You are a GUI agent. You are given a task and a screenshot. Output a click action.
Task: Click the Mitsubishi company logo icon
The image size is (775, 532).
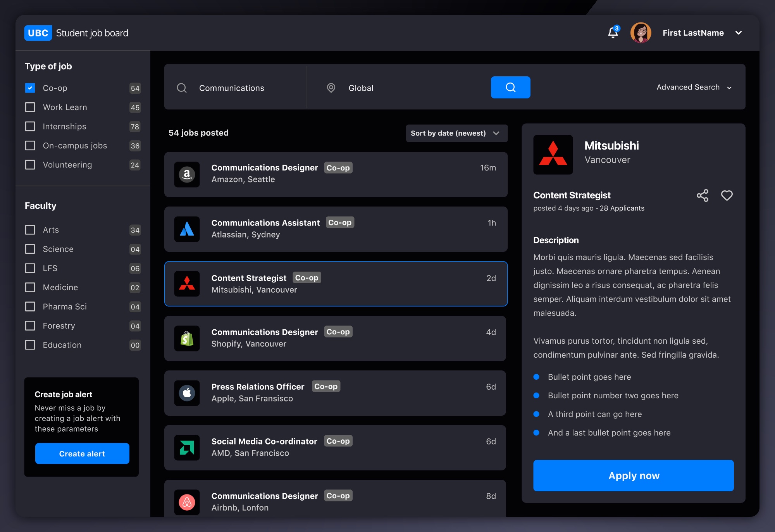pos(553,154)
